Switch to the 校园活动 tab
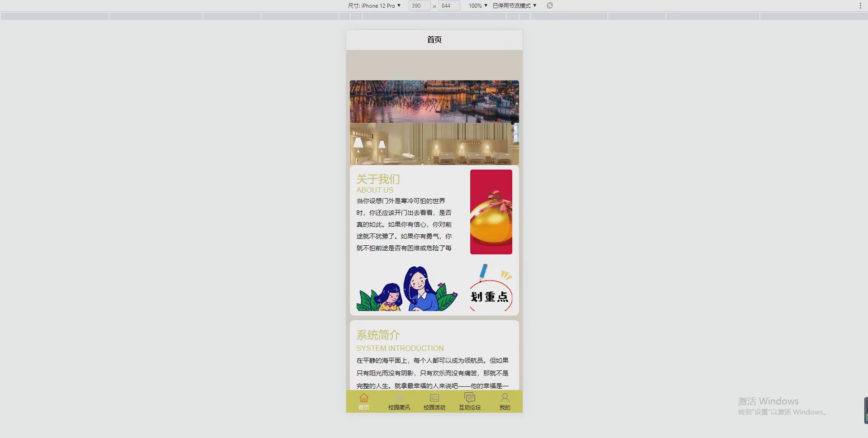 pos(434,402)
